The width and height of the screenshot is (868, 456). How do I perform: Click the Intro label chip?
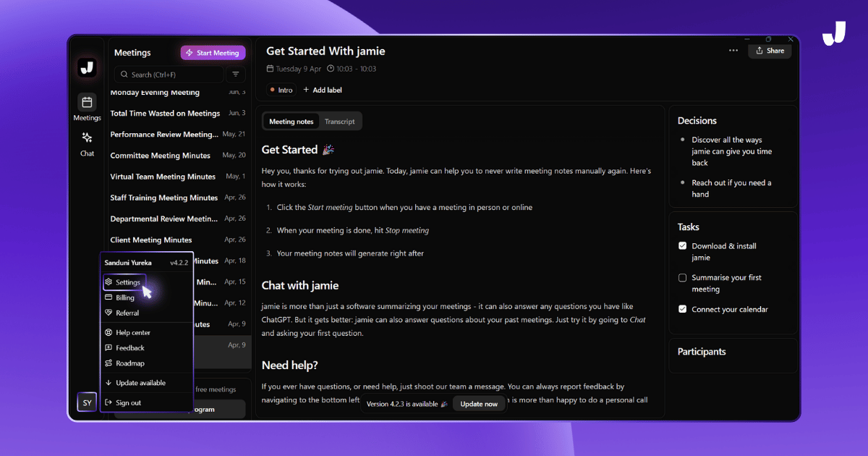(x=281, y=90)
